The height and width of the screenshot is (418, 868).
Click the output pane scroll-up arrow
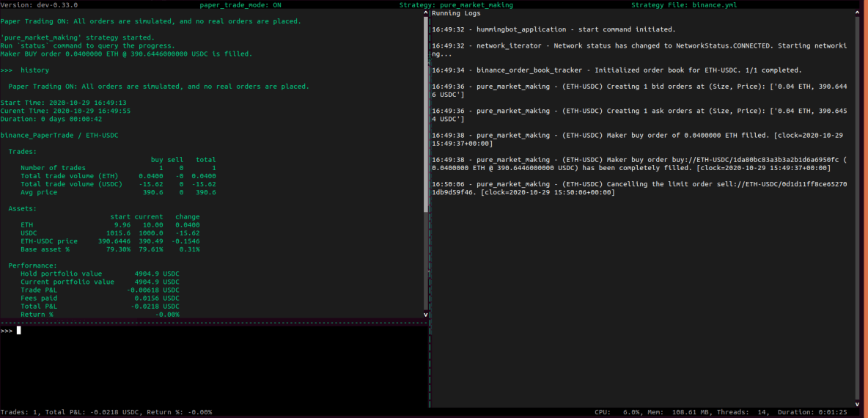tap(426, 13)
